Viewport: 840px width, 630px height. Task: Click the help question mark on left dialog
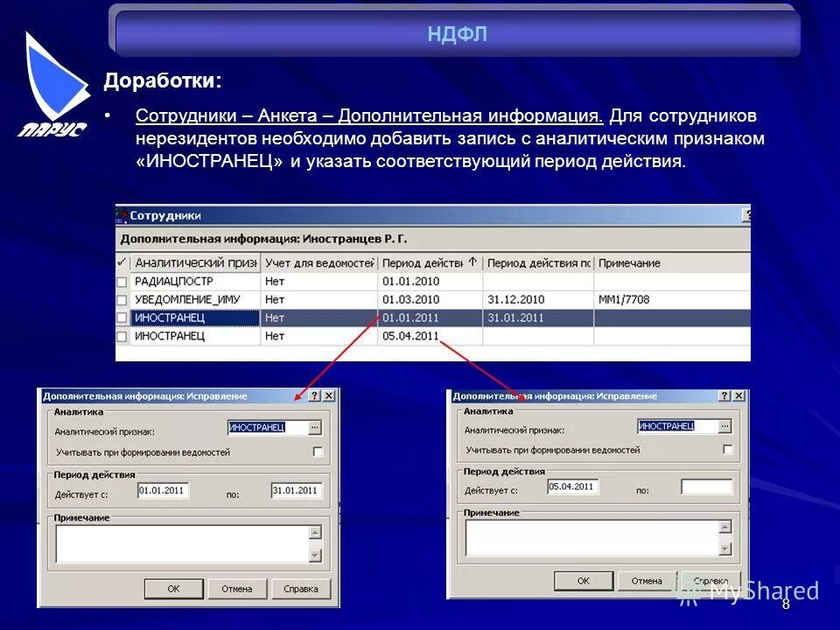(314, 396)
